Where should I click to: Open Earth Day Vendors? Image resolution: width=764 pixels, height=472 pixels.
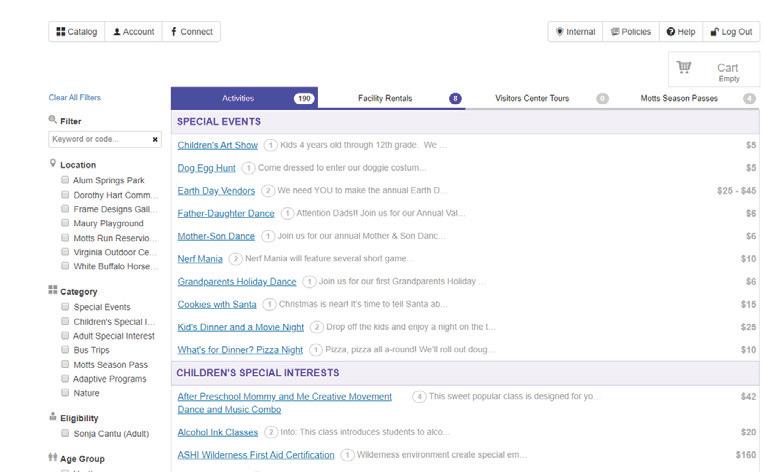[x=216, y=191]
